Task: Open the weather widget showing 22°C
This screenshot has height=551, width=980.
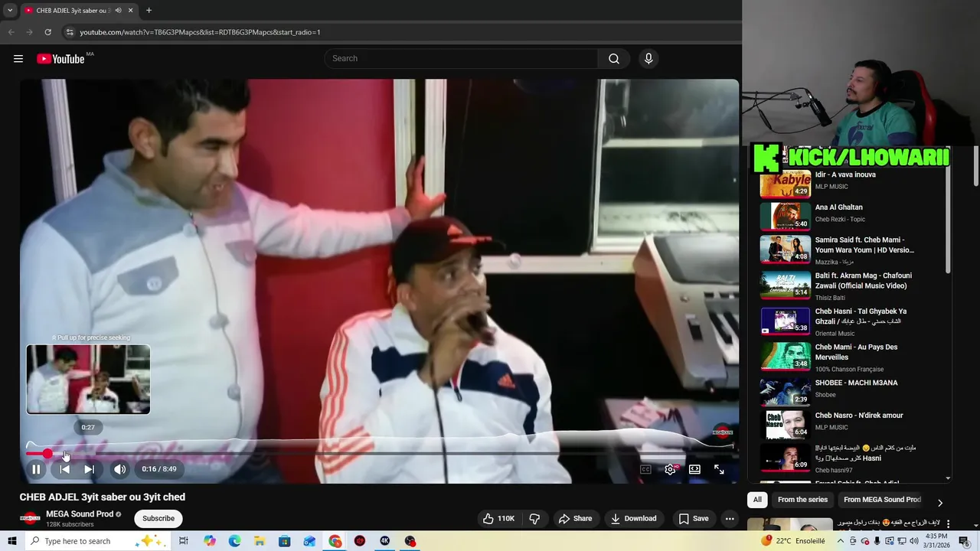Action: (793, 541)
